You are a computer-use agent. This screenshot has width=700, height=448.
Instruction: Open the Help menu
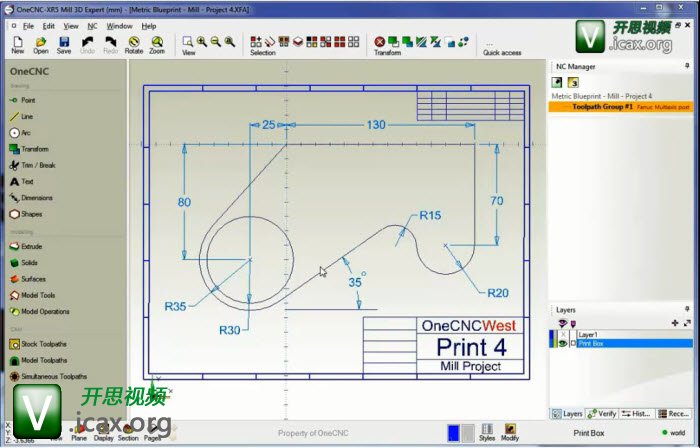click(149, 26)
